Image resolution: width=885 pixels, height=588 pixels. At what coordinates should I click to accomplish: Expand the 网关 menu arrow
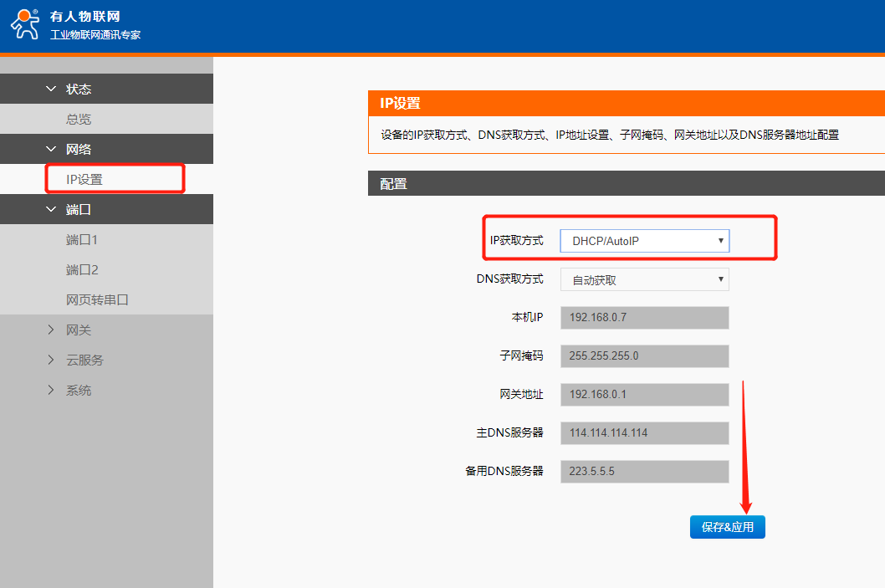pos(52,330)
